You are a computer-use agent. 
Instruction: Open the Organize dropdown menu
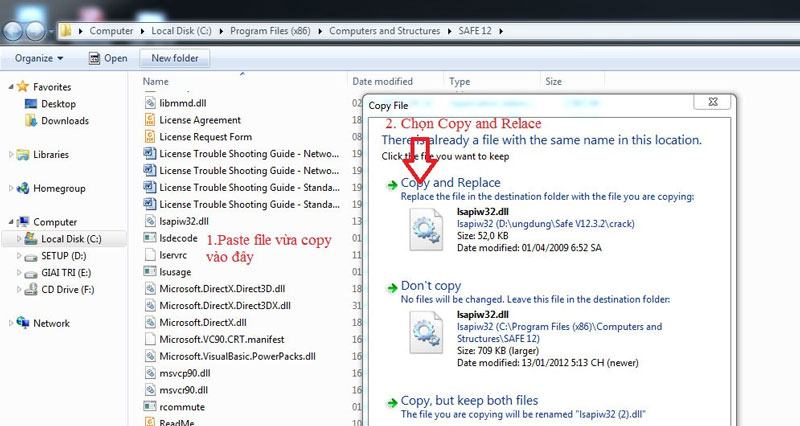[39, 58]
